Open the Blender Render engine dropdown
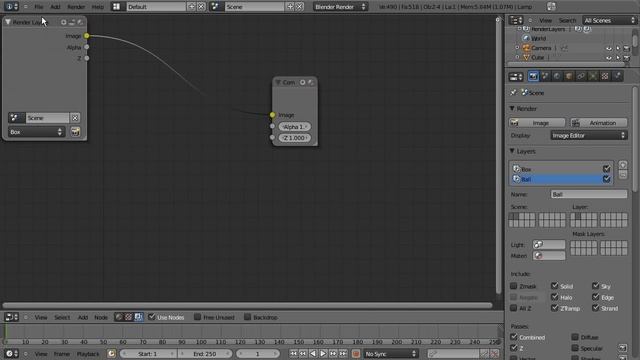 click(340, 7)
